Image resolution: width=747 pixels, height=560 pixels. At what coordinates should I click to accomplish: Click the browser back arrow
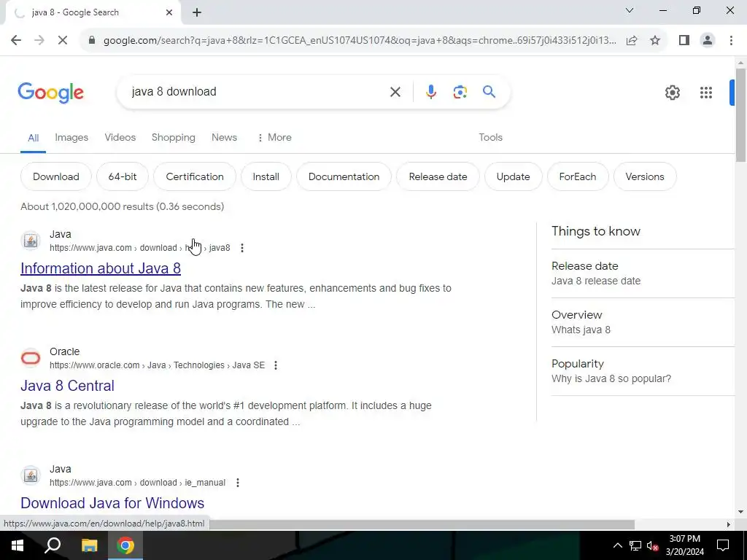[16, 41]
